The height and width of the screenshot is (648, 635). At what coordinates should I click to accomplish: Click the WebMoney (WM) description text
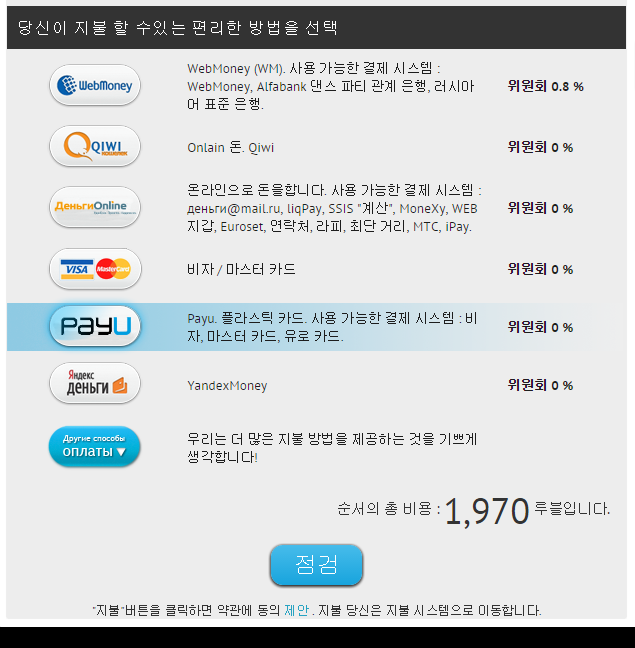click(331, 86)
